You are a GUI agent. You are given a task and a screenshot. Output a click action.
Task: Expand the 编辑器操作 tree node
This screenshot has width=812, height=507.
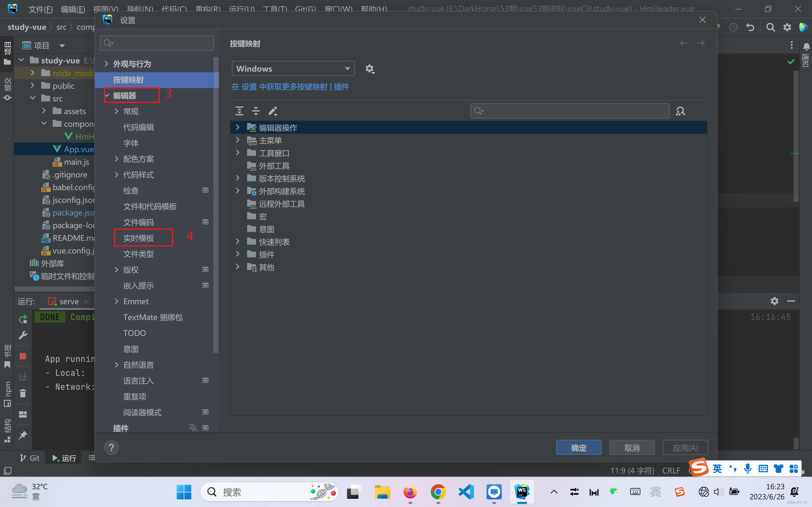pos(238,127)
